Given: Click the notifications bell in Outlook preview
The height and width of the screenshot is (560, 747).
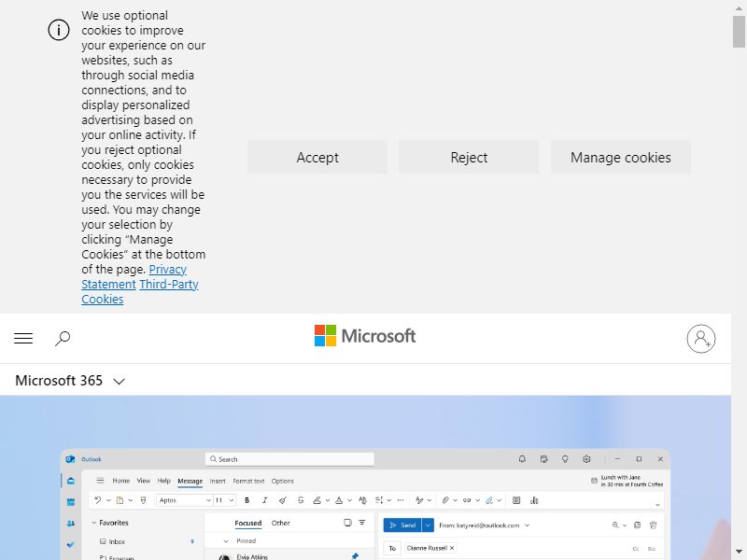Looking at the screenshot, I should coord(522,459).
